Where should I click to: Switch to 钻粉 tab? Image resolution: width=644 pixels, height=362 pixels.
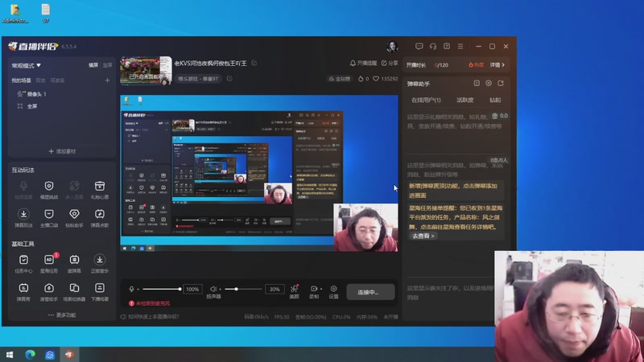click(495, 100)
